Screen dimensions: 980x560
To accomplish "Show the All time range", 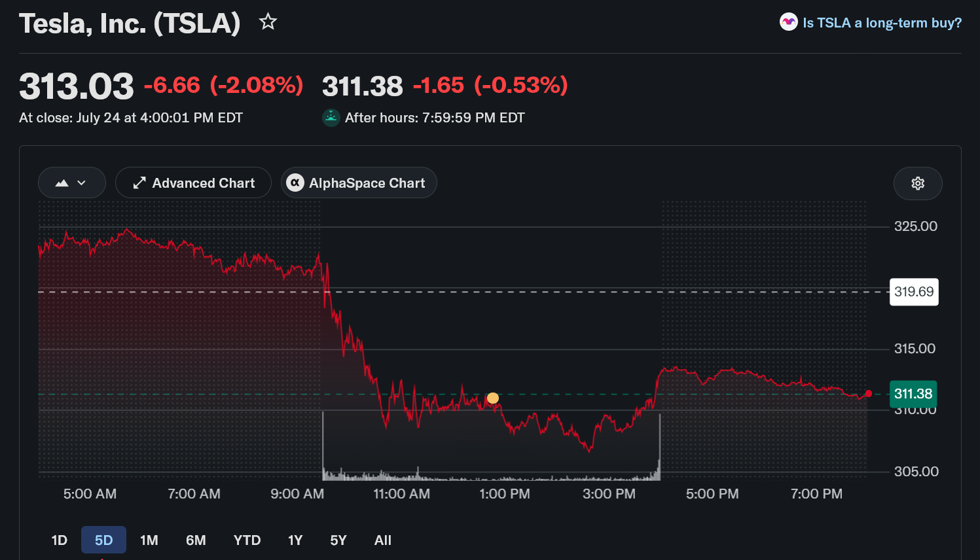I will coord(383,540).
